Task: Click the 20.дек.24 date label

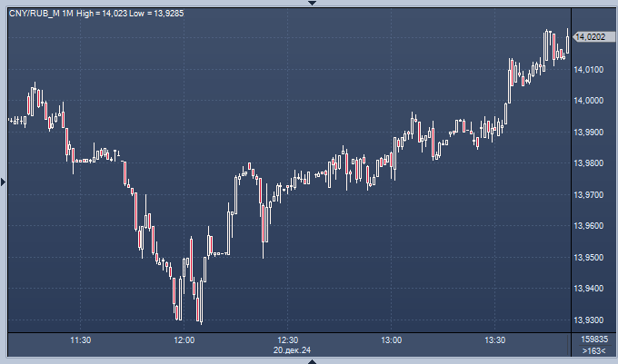Action: click(291, 349)
